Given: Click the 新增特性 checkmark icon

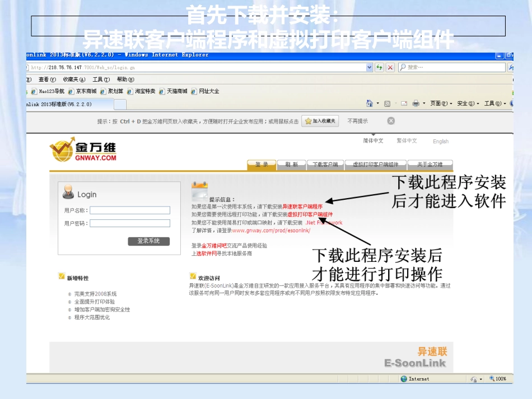Looking at the screenshot, I should click(62, 276).
